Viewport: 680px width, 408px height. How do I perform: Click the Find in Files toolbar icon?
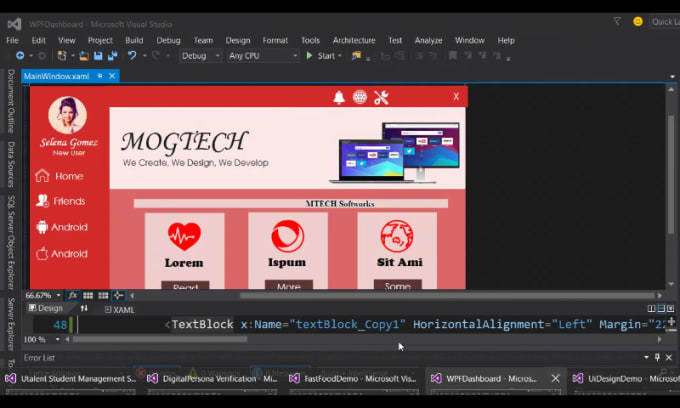tap(356, 55)
